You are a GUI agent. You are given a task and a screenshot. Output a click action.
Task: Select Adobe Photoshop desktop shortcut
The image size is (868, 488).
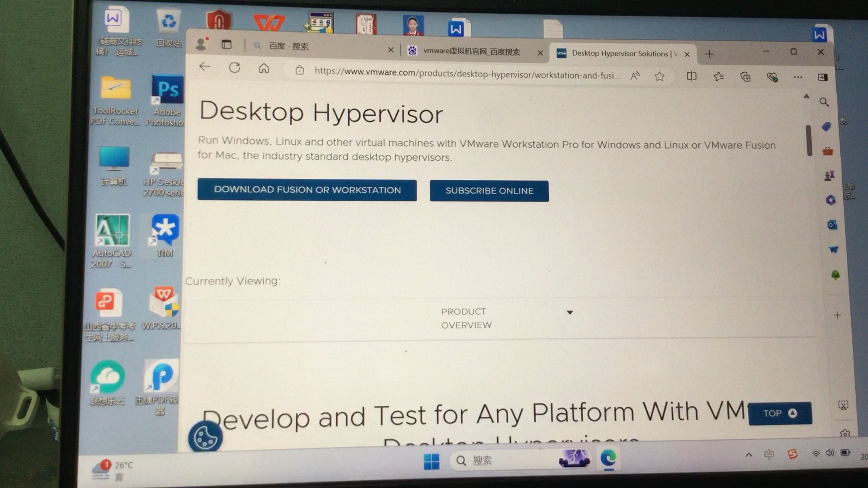(x=167, y=100)
